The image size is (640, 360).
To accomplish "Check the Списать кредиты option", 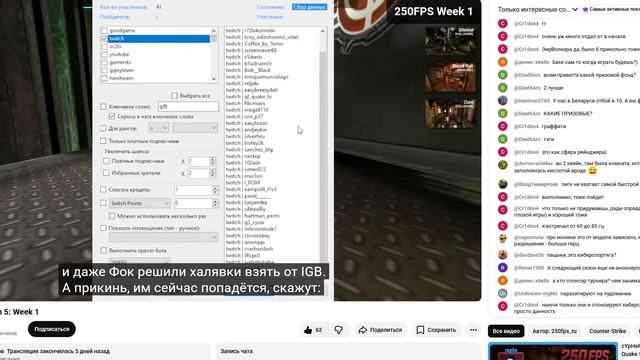I will pyautogui.click(x=103, y=190).
